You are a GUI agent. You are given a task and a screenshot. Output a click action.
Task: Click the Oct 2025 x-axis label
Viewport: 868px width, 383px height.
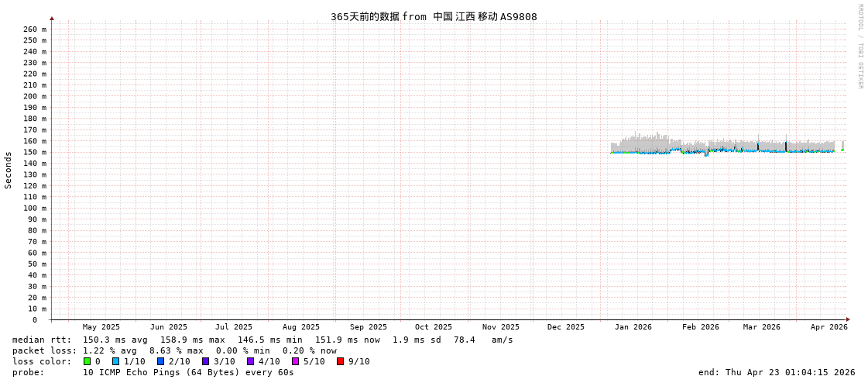[x=433, y=327]
